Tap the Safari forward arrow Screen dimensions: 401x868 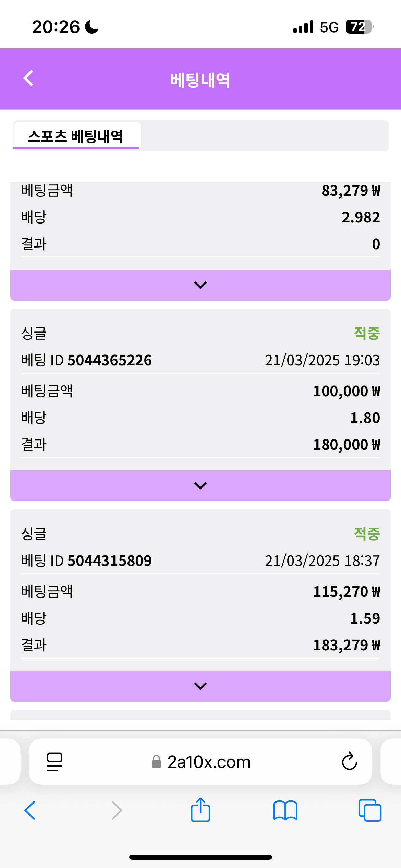pyautogui.click(x=117, y=810)
